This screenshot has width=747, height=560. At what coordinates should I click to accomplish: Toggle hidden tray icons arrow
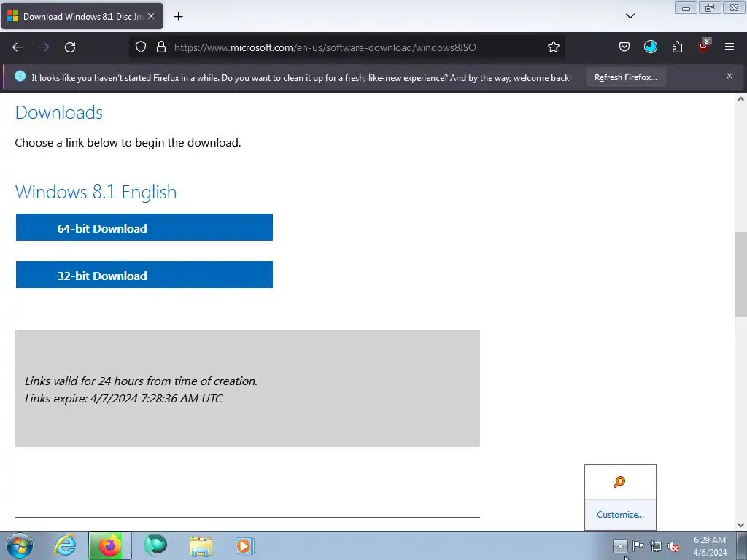[x=620, y=546]
